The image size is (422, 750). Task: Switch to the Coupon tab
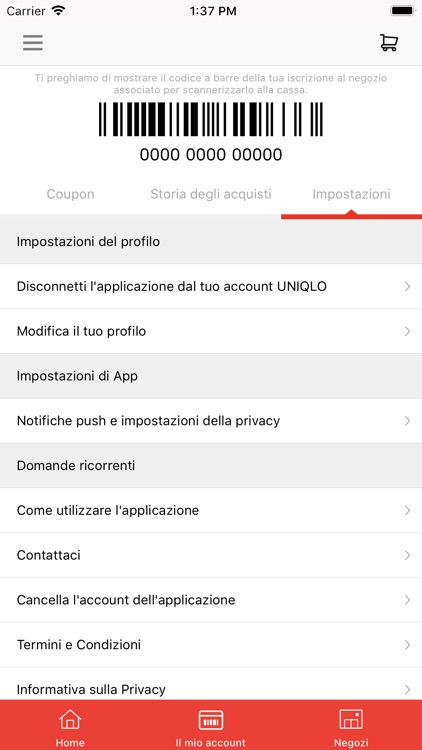70,194
